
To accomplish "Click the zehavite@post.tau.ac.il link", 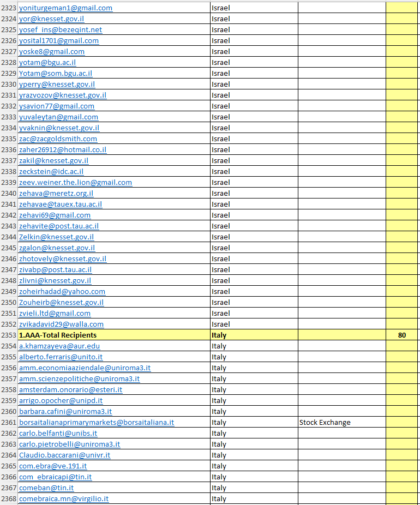I will [x=59, y=226].
